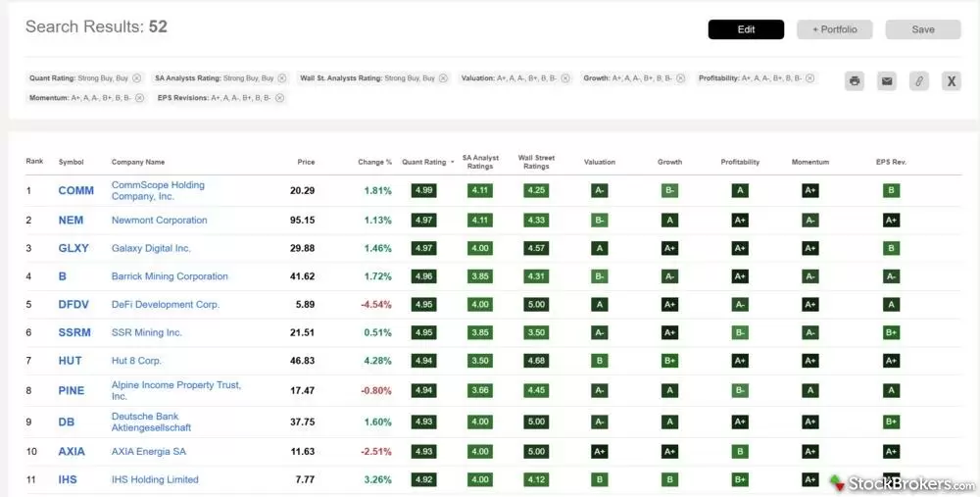Open the NEM ticker symbol
Image resolution: width=980 pixels, height=497 pixels.
[x=71, y=220]
